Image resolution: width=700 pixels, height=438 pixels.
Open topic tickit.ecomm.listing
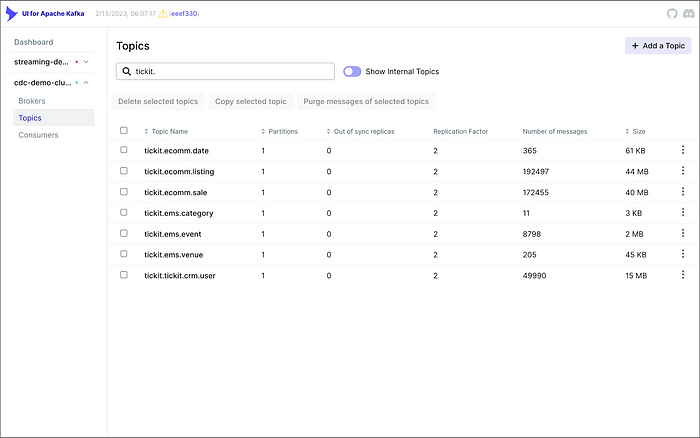click(x=179, y=171)
